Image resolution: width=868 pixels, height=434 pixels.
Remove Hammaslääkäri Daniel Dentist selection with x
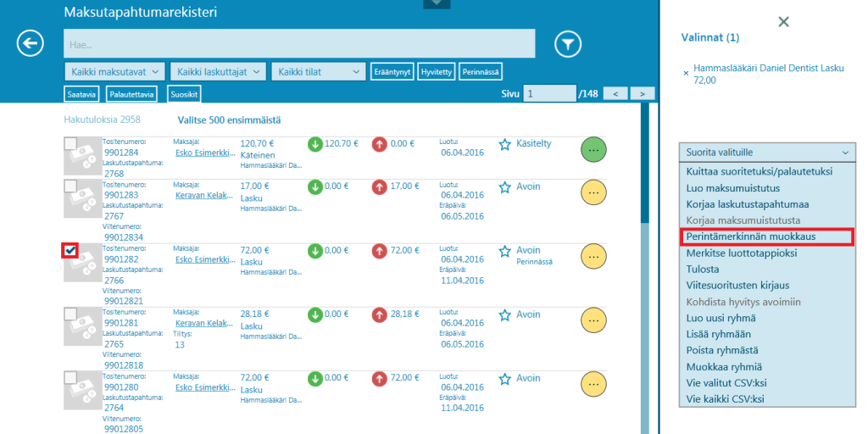686,74
